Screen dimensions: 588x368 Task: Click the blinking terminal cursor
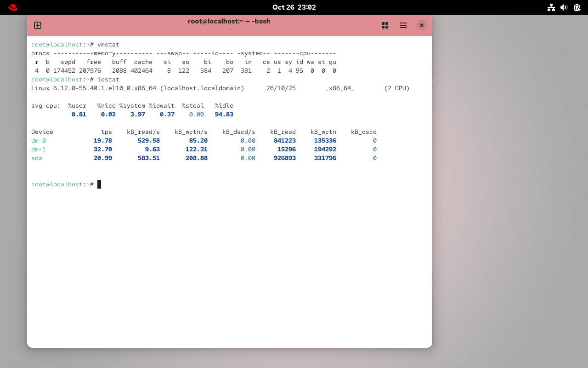pyautogui.click(x=98, y=184)
